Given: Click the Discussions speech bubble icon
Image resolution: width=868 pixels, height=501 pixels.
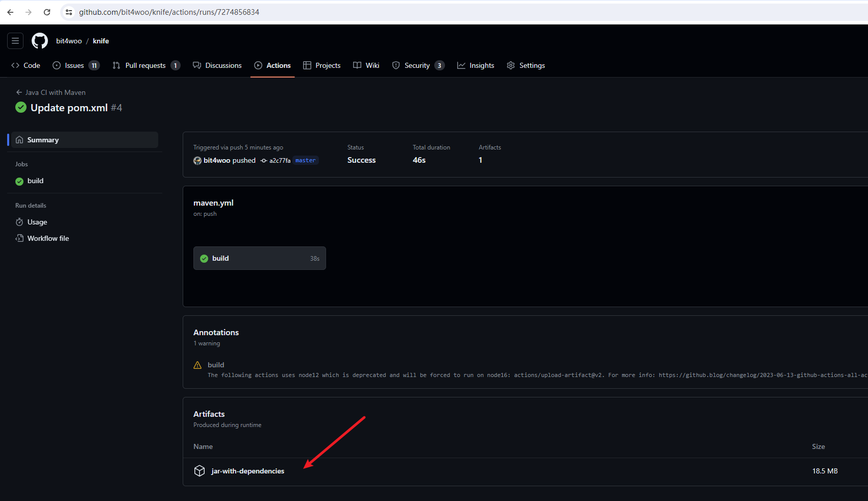Looking at the screenshot, I should [197, 65].
